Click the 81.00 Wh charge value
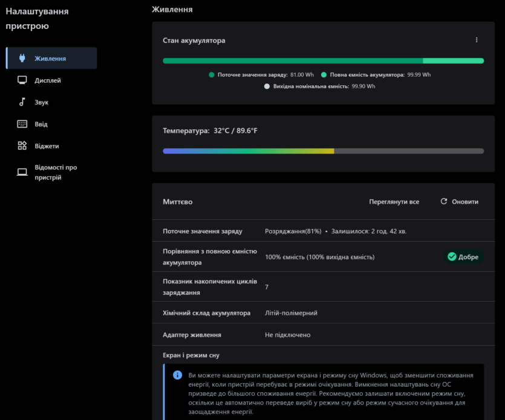The height and width of the screenshot is (420, 505). [302, 75]
